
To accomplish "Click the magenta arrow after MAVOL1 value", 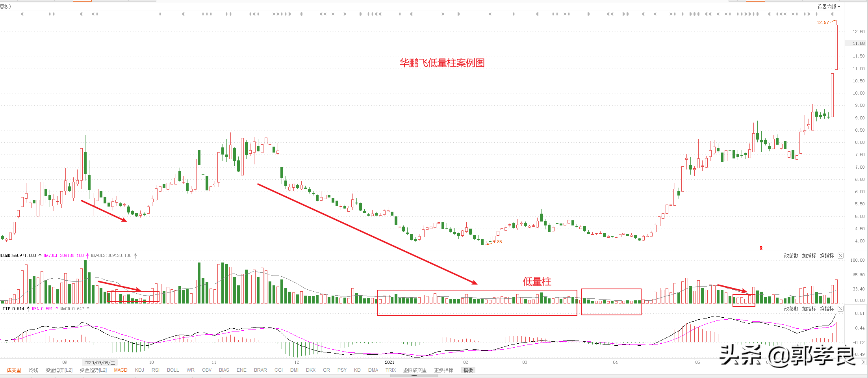I will tap(87, 256).
